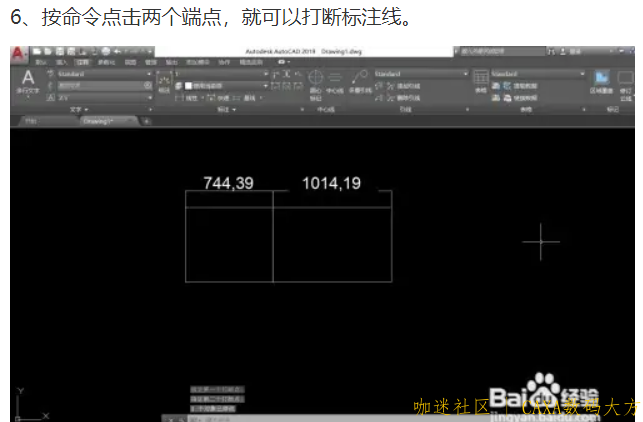Select the Wipeout (区域覆盖) tool

pos(601,82)
